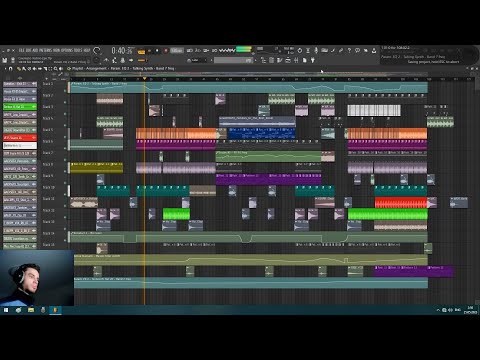Click the speech bubble icon in toolbar
480x360 pixels.
point(357,50)
